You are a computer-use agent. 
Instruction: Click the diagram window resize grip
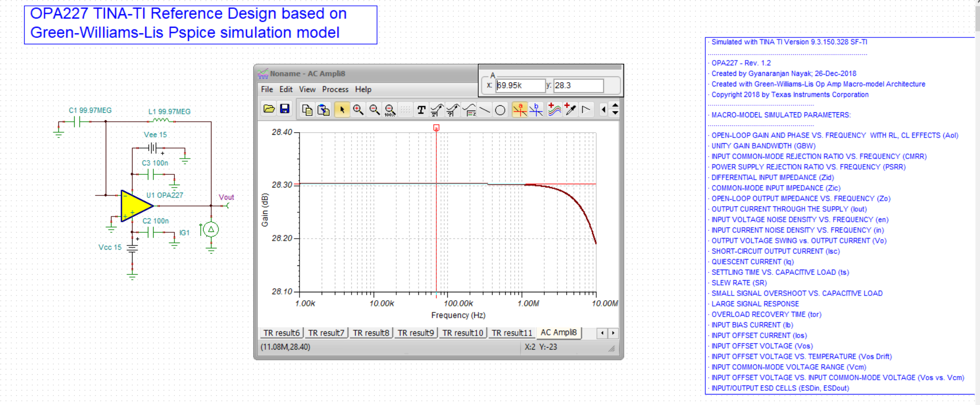[612, 349]
